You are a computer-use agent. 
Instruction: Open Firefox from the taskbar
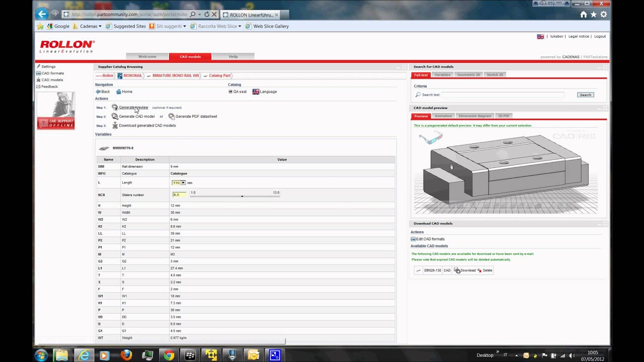click(x=126, y=355)
